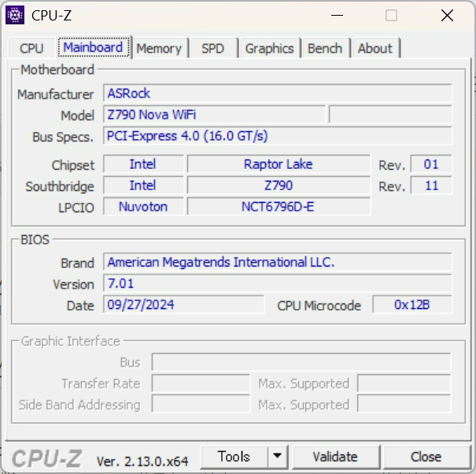The width and height of the screenshot is (476, 474).
Task: Click the Validate button
Action: pyautogui.click(x=335, y=457)
